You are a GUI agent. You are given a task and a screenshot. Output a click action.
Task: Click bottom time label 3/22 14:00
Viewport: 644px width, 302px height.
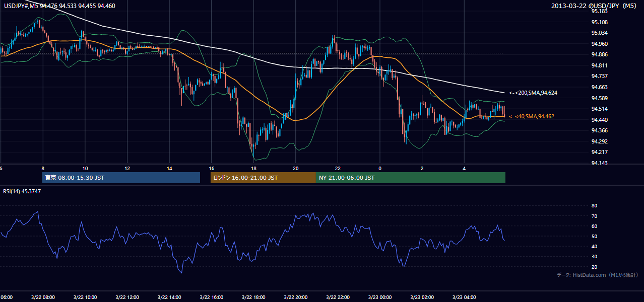169,297
